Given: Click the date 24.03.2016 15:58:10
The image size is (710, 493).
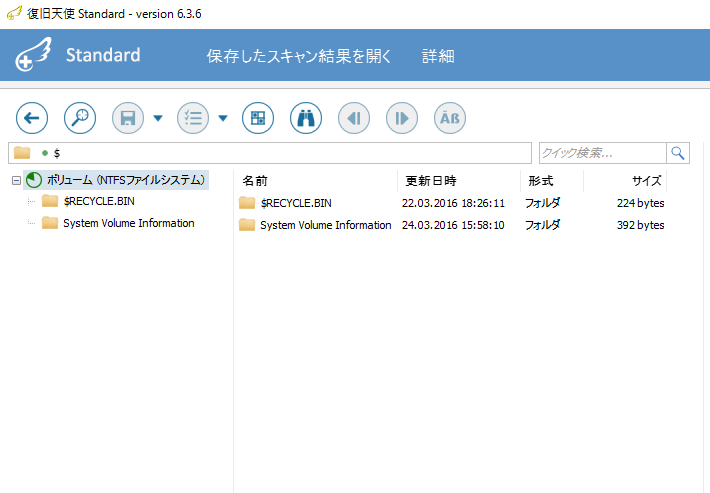Looking at the screenshot, I should [453, 225].
